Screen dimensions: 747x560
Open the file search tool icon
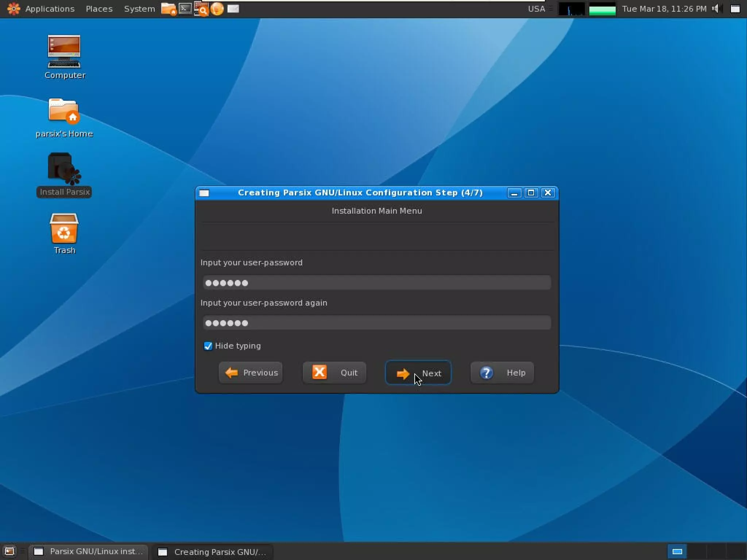[x=201, y=9]
